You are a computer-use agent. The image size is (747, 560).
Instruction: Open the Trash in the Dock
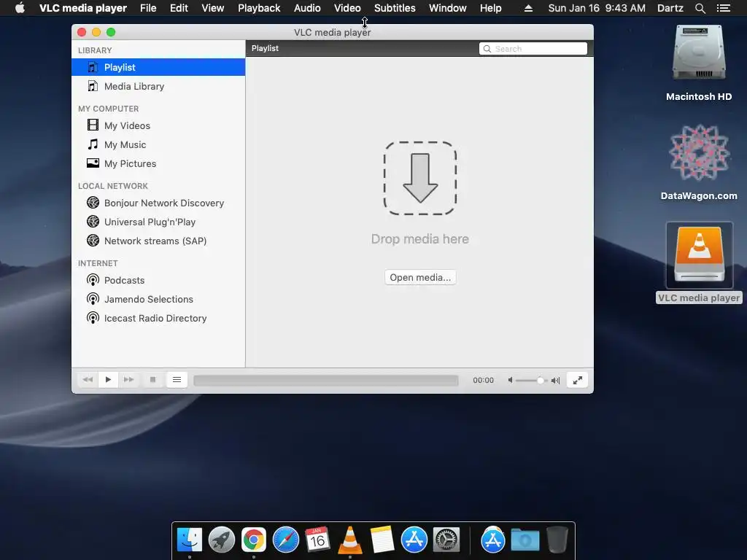557,540
